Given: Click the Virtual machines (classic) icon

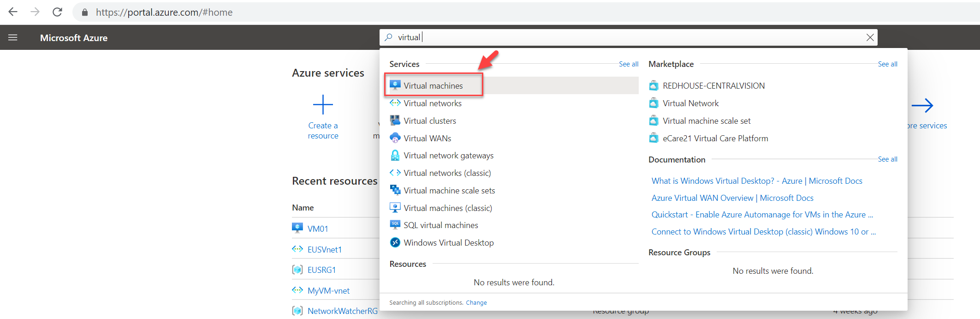Looking at the screenshot, I should (x=395, y=208).
